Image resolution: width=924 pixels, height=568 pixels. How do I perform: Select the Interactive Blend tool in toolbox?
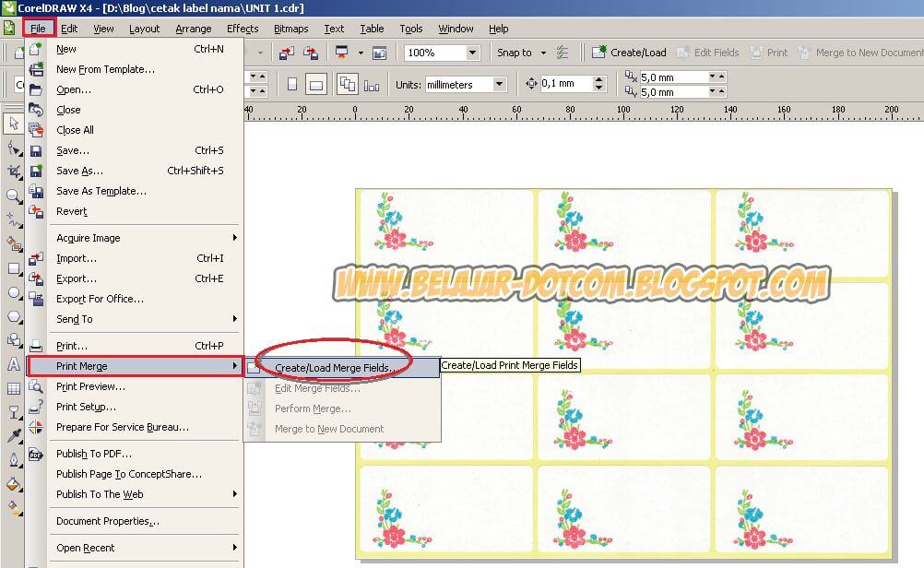13,412
